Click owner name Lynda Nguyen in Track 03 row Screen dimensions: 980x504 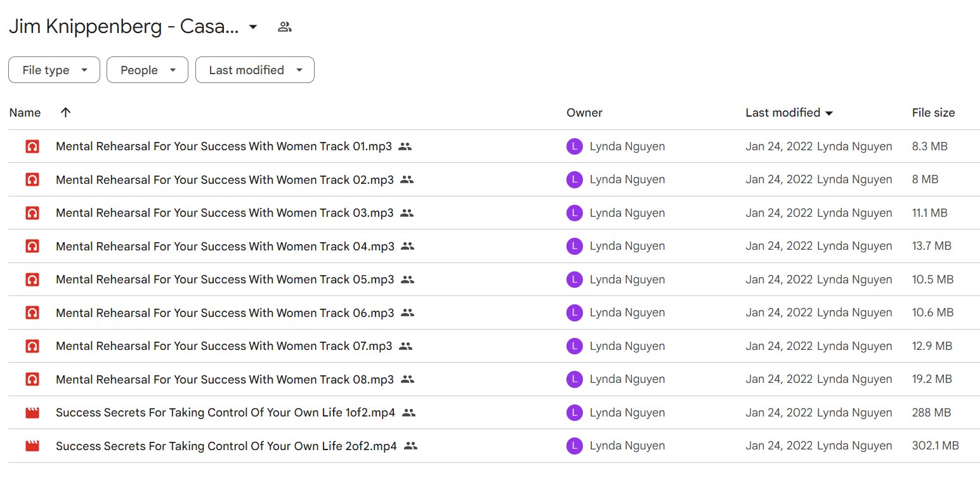coord(627,213)
